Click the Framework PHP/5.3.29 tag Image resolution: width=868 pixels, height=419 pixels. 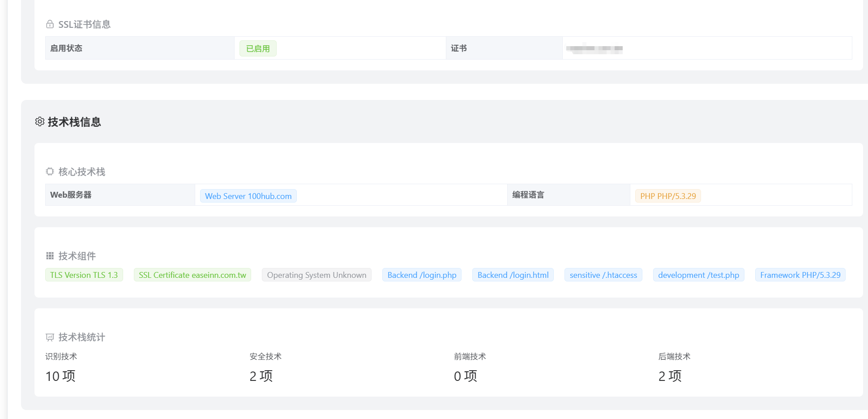(800, 275)
